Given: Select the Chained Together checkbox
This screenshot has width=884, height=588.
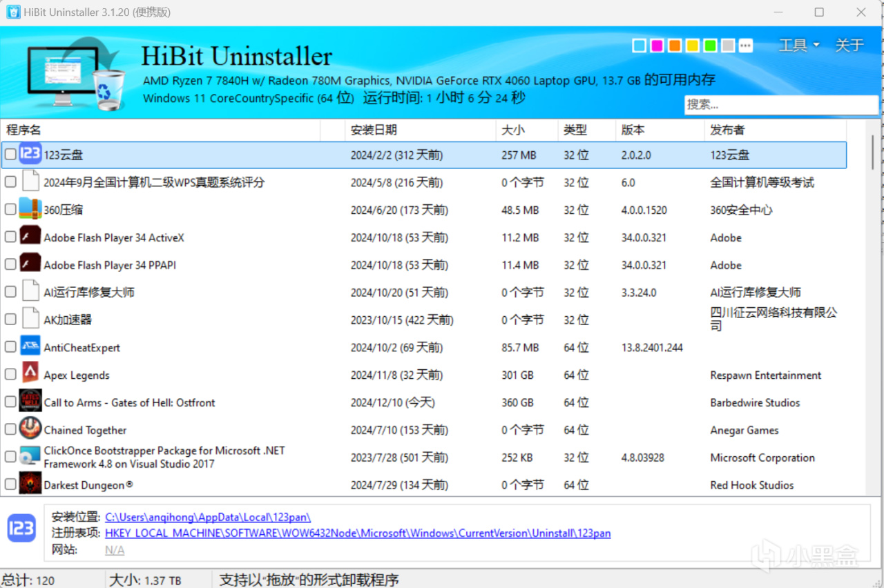Looking at the screenshot, I should pyautogui.click(x=10, y=429).
